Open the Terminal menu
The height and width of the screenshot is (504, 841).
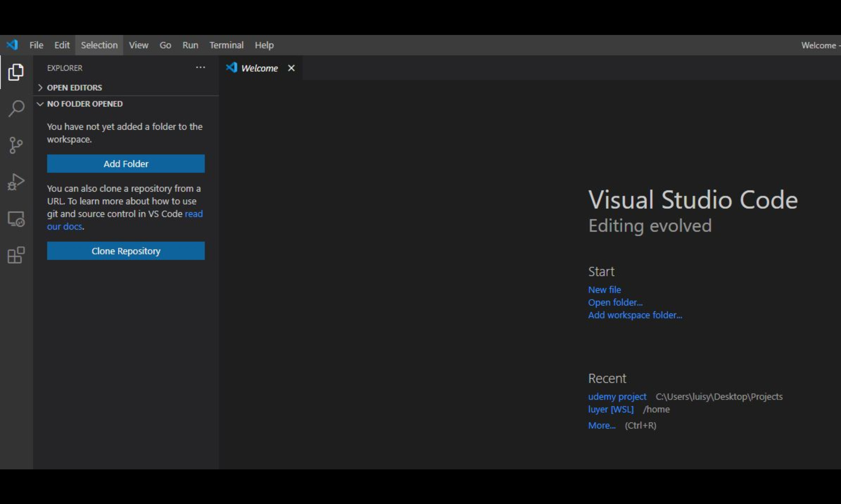point(226,45)
